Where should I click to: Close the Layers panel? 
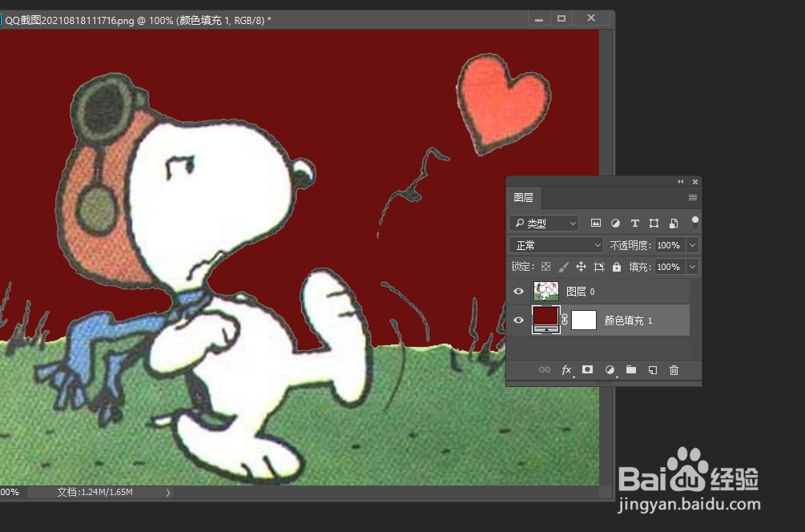click(x=695, y=181)
